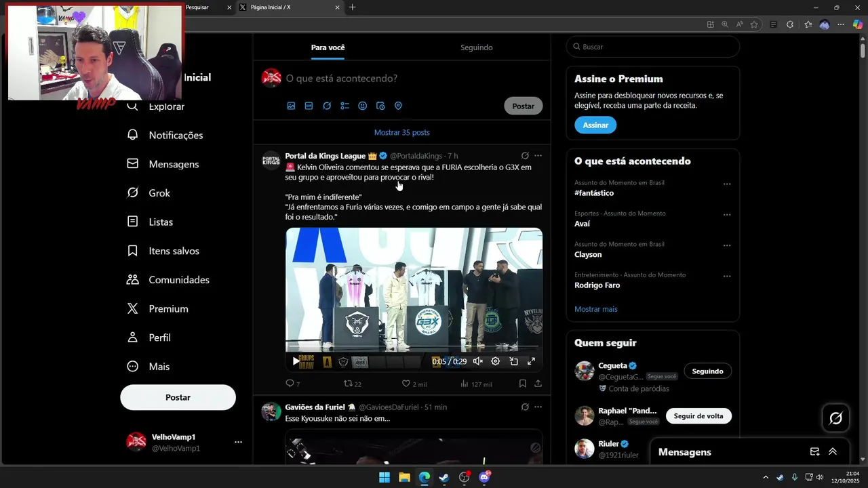Screen dimensions: 868x488
Task: Add location tag to the post
Action: point(398,106)
